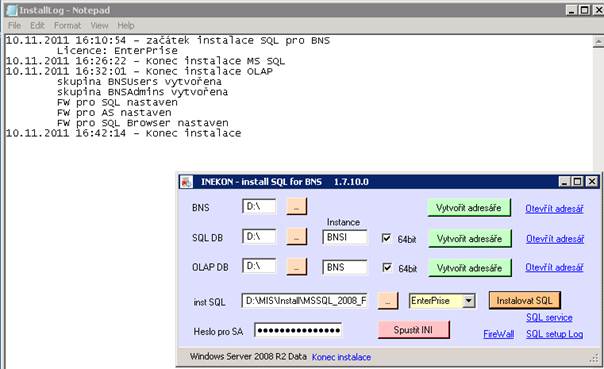Edit the OLAP DB instance name BNS
604x369 pixels.
pos(345,267)
